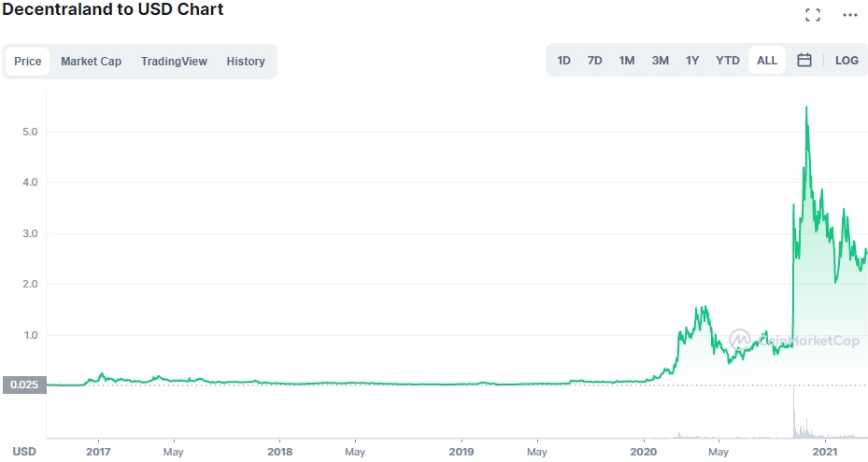Click the 2021 x-axis label
Viewport: 868px width, 462px height.
(x=824, y=452)
